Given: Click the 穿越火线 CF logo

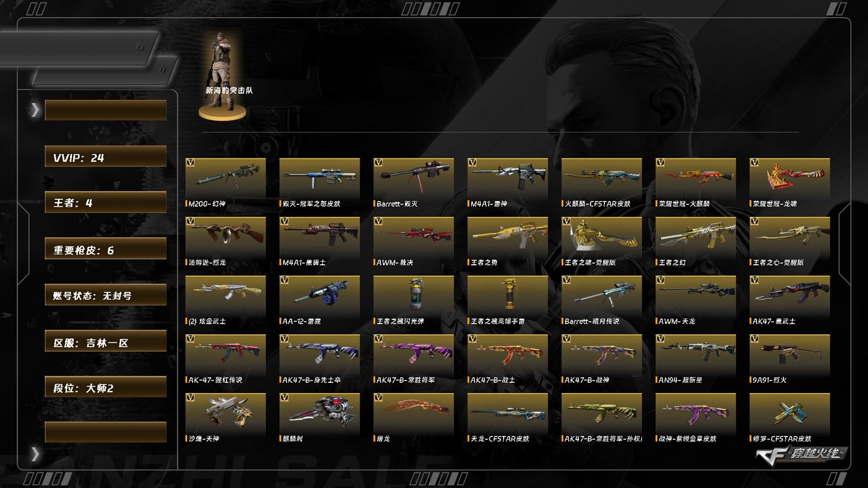Looking at the screenshot, I should coord(800,455).
